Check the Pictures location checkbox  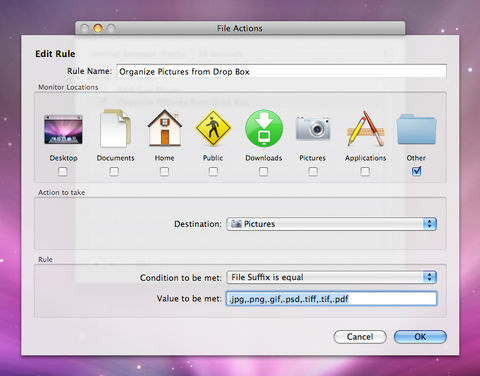[x=313, y=171]
